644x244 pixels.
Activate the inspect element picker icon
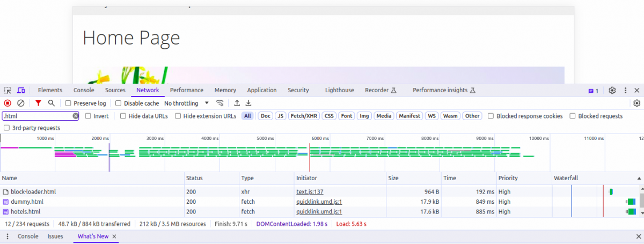tap(8, 91)
